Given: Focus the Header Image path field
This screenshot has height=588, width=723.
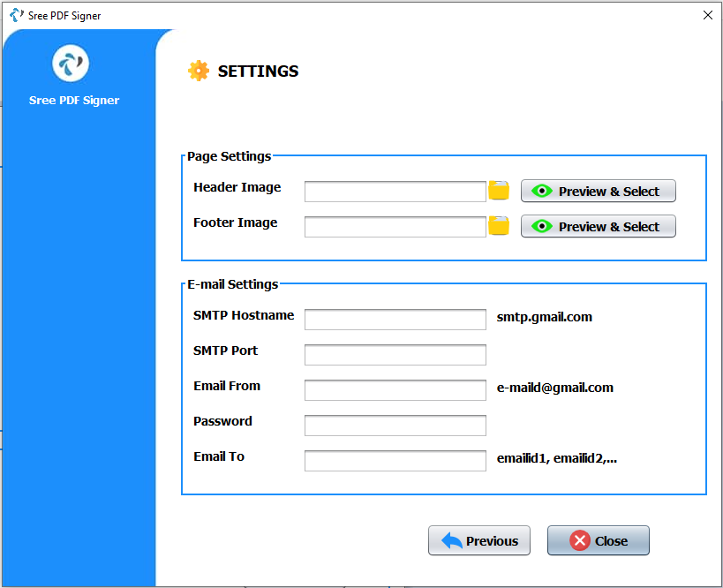Looking at the screenshot, I should (x=395, y=192).
